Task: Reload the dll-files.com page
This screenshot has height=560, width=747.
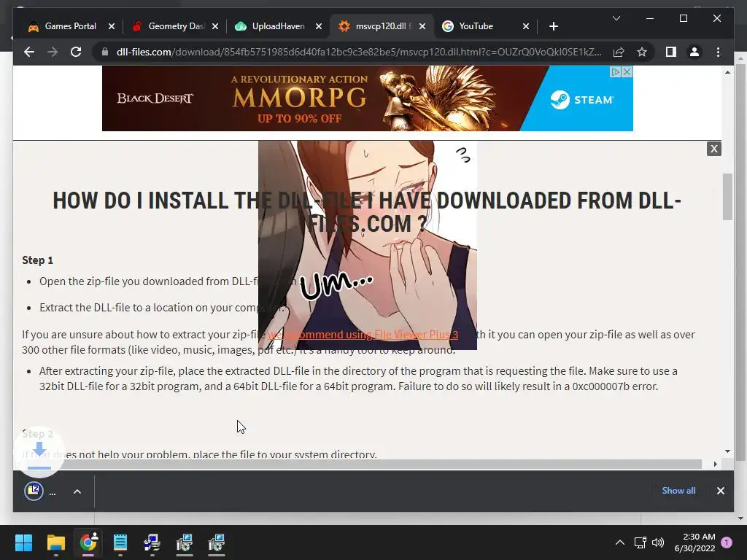Action: pos(76,52)
